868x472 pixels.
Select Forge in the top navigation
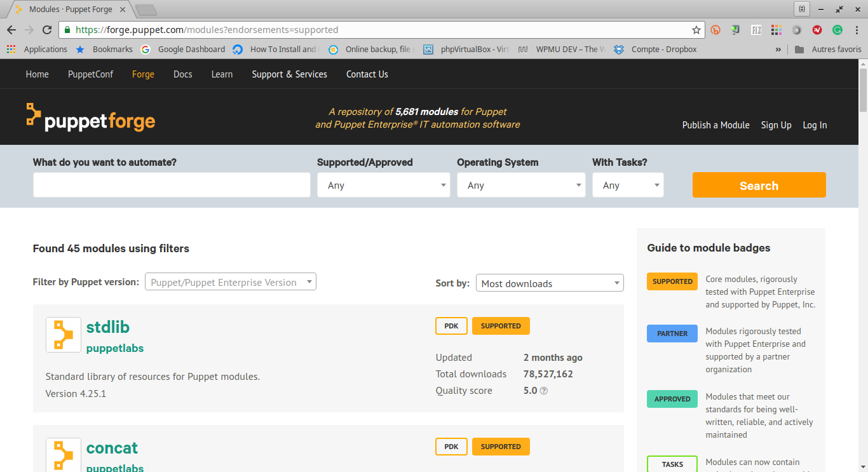pyautogui.click(x=143, y=74)
